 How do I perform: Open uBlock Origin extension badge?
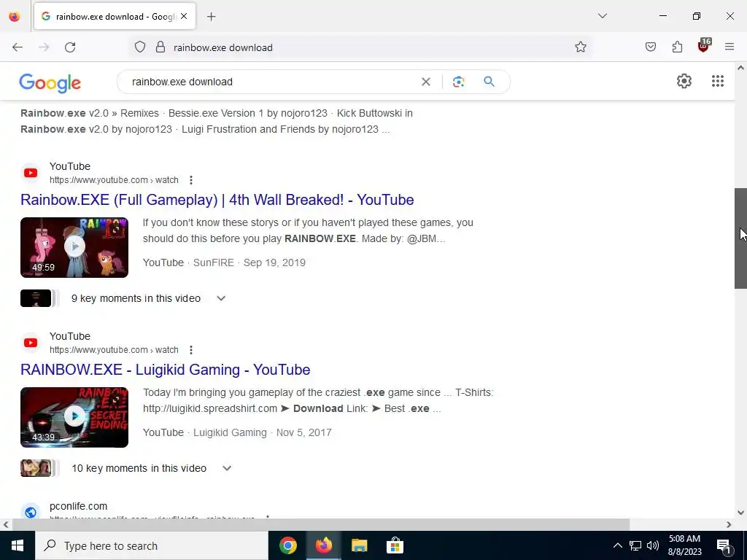tap(704, 46)
